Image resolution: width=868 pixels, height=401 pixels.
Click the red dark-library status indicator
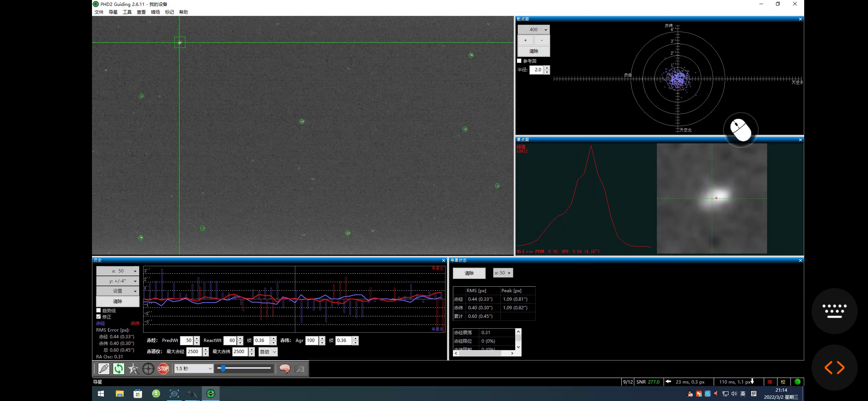pos(770,382)
